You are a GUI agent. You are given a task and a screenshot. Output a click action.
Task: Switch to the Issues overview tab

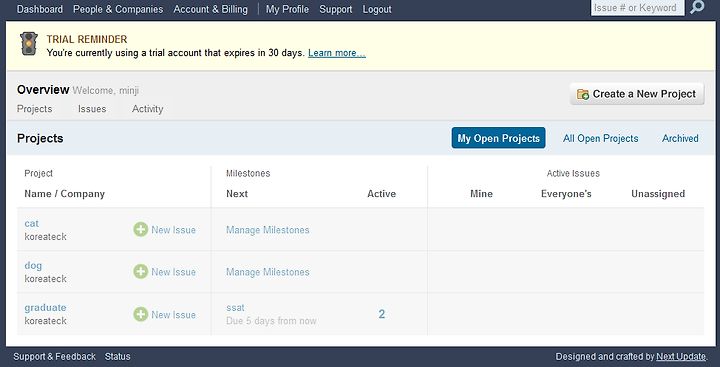[92, 109]
